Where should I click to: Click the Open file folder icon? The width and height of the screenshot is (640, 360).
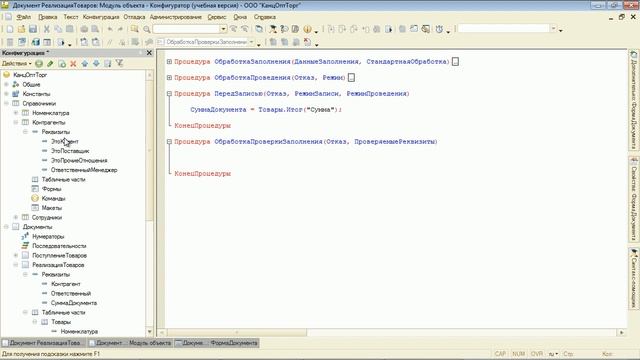pyautogui.click(x=21, y=29)
